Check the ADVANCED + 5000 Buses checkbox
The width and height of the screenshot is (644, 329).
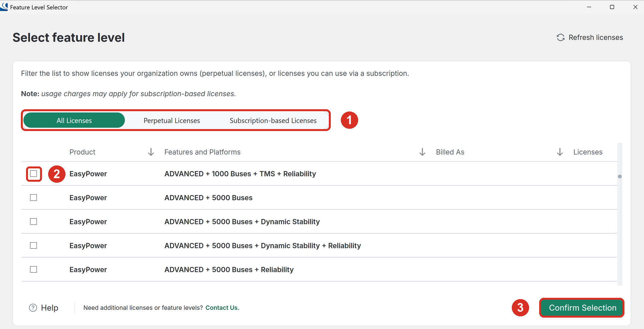pos(34,198)
